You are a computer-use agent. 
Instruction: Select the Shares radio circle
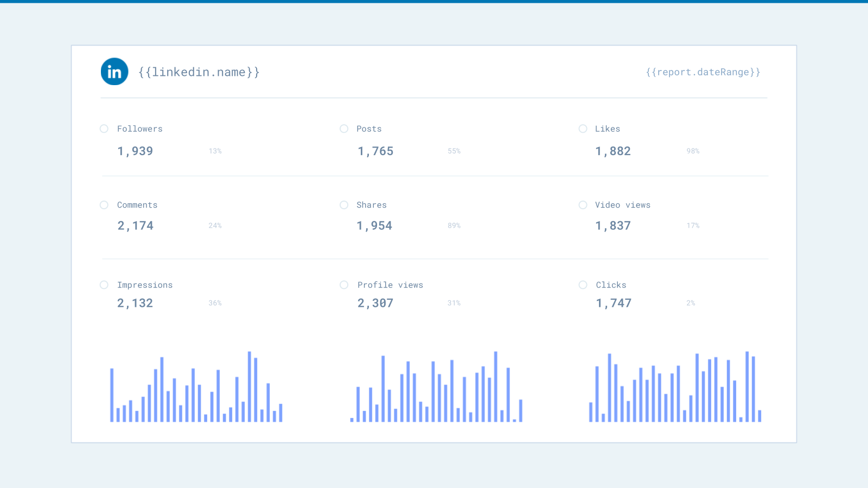click(x=344, y=205)
